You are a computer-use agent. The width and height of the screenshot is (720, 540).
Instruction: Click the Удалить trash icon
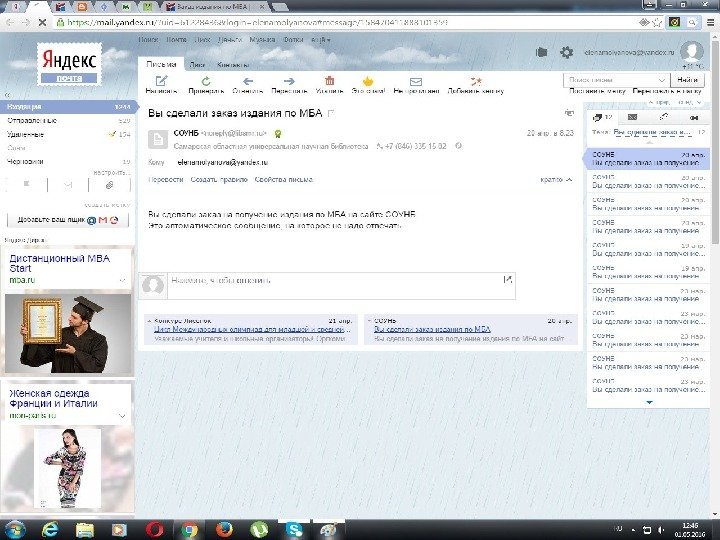click(x=329, y=81)
